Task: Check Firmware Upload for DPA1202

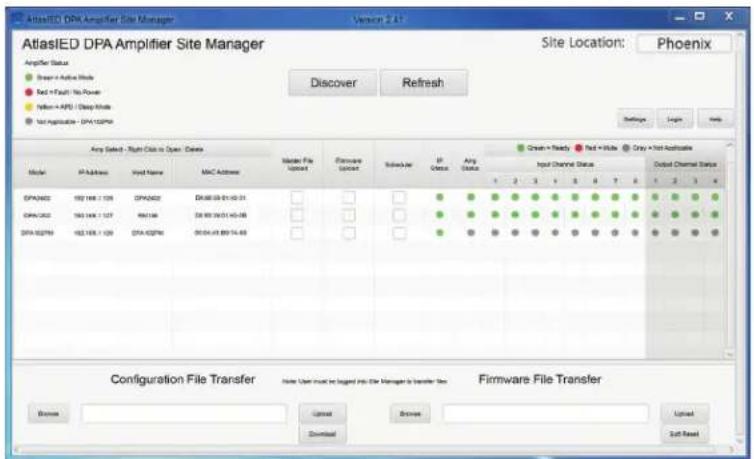Action: (349, 215)
